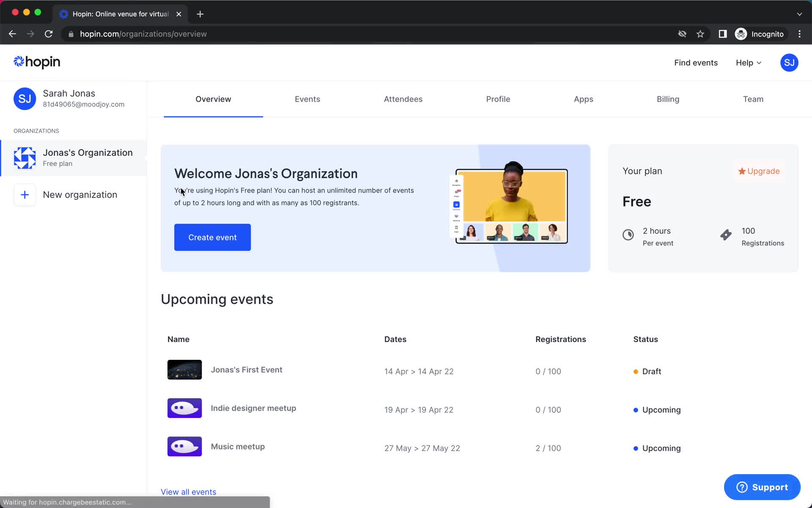
Task: Select Jonas's Organization Free plan entry
Action: pyautogui.click(x=74, y=158)
